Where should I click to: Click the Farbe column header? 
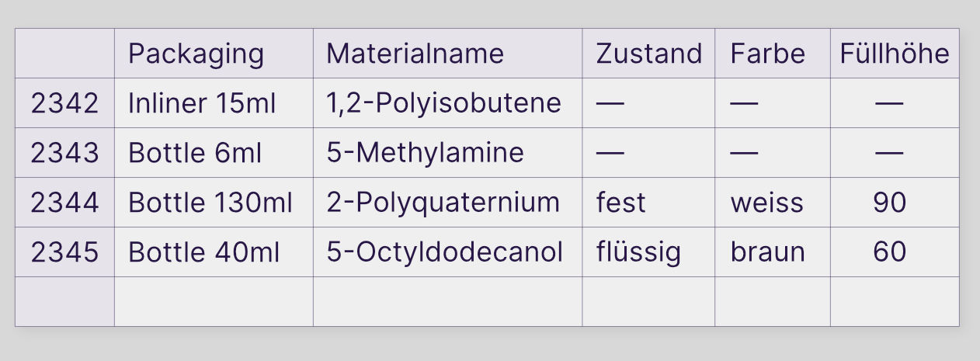pos(773,54)
